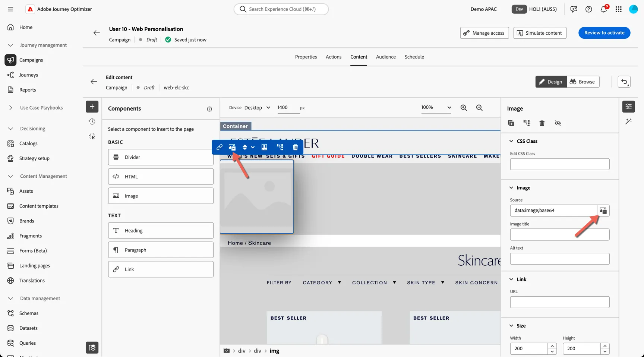Zoom out with the magnifier minus icon
Screen dimensions: 644x357
pyautogui.click(x=479, y=108)
